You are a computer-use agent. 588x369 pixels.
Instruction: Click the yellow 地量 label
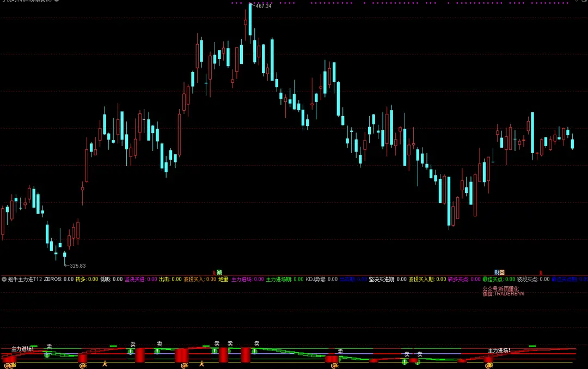point(224,279)
